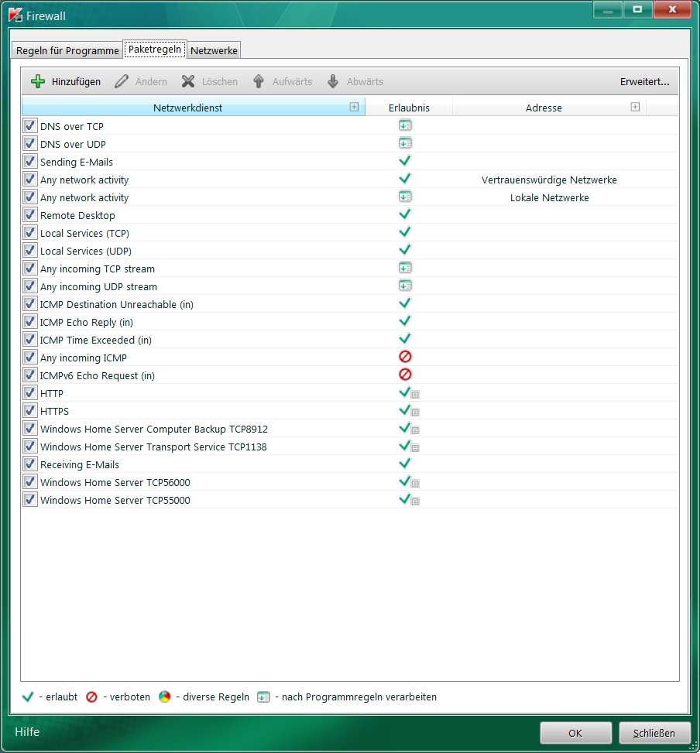
Task: Click allowed checkmark for Sending E-Mails
Action: pyautogui.click(x=405, y=161)
